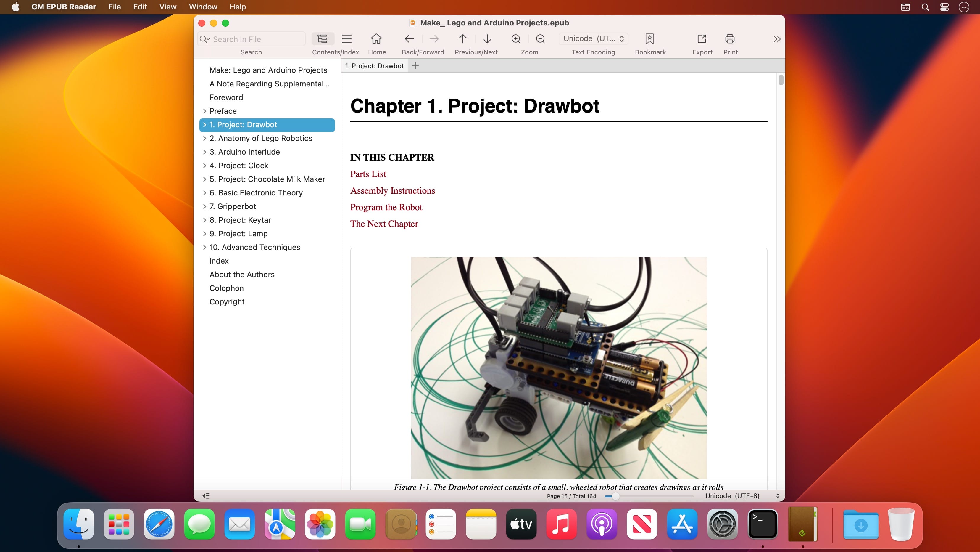Navigate back using the Back arrow
Screen dimensions: 980x552
click(x=409, y=39)
